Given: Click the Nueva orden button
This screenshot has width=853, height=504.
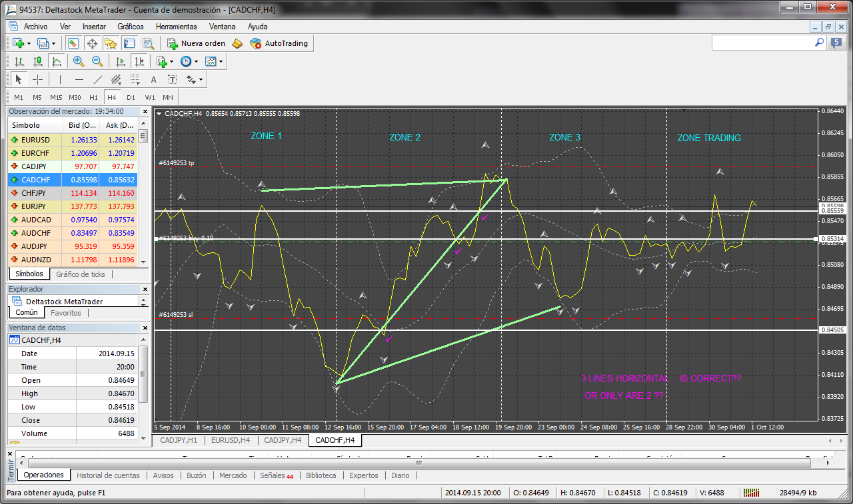Looking at the screenshot, I should 197,43.
